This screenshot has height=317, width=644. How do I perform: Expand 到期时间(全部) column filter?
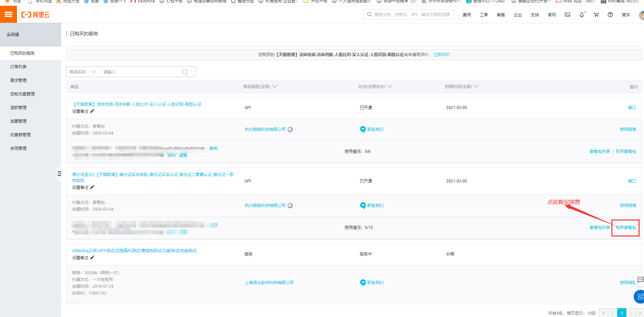tap(462, 87)
